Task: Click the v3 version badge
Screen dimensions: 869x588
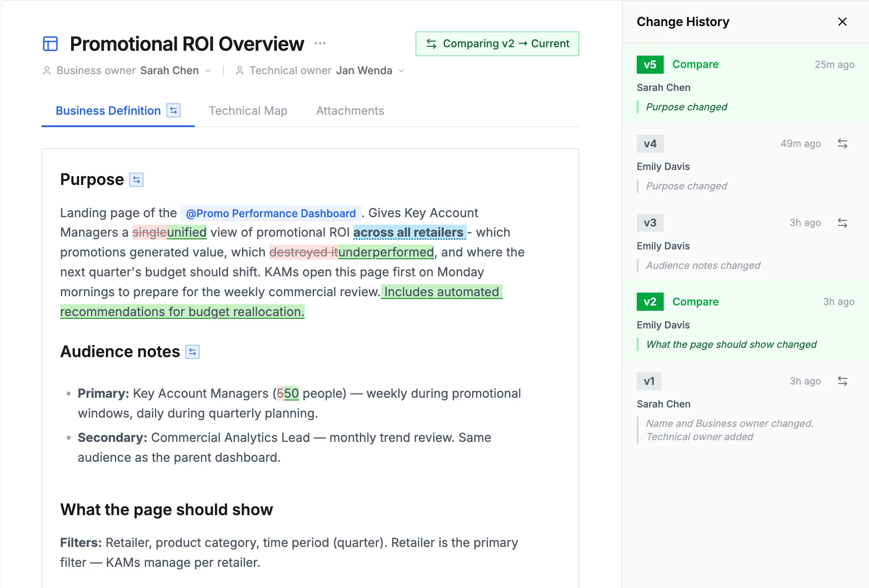Action: pyautogui.click(x=650, y=223)
